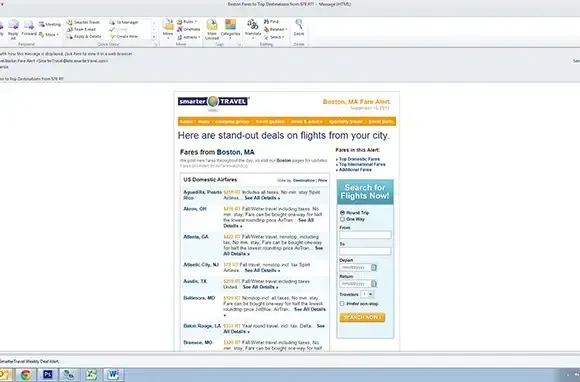
Task: Follow the Top Domestic Fares link
Action: click(359, 159)
